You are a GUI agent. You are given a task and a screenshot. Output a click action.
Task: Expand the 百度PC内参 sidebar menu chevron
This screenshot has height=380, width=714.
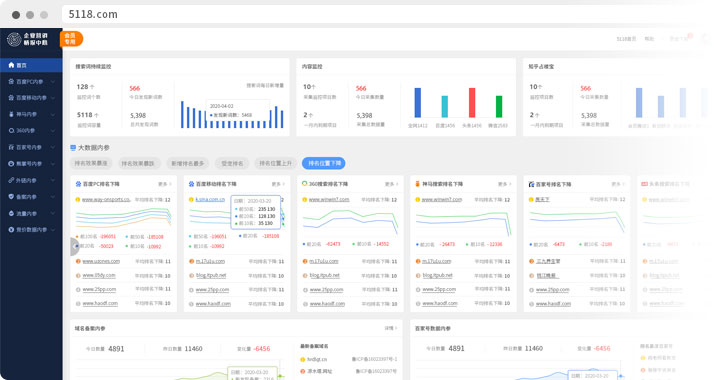tap(53, 82)
